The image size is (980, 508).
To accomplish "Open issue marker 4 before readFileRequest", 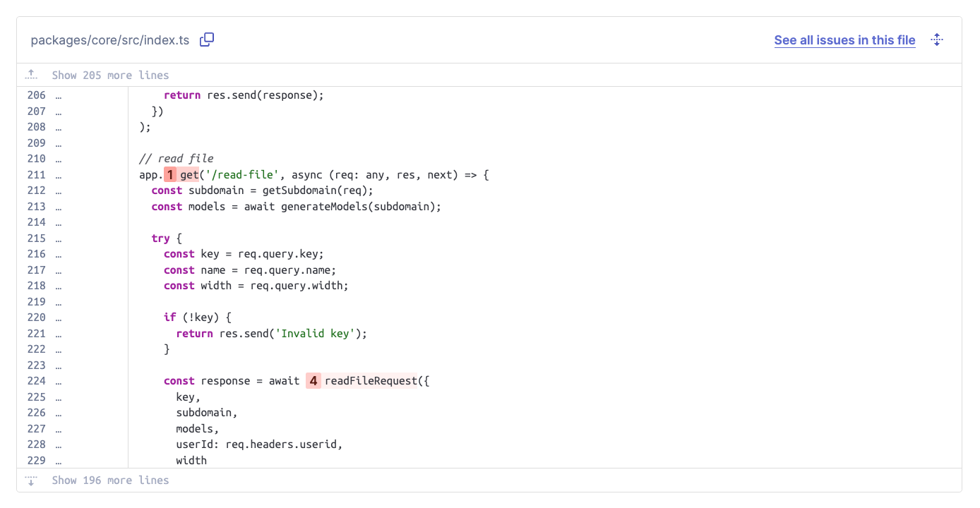I will (x=313, y=381).
